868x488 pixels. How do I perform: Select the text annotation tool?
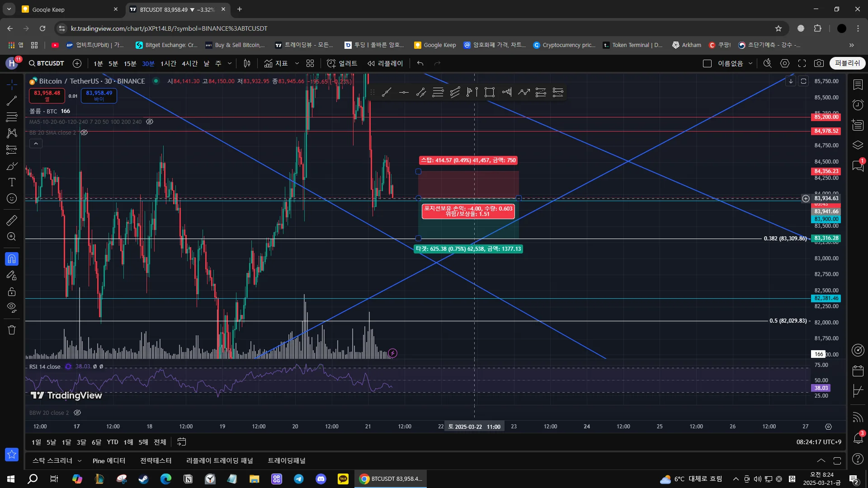coord(12,182)
